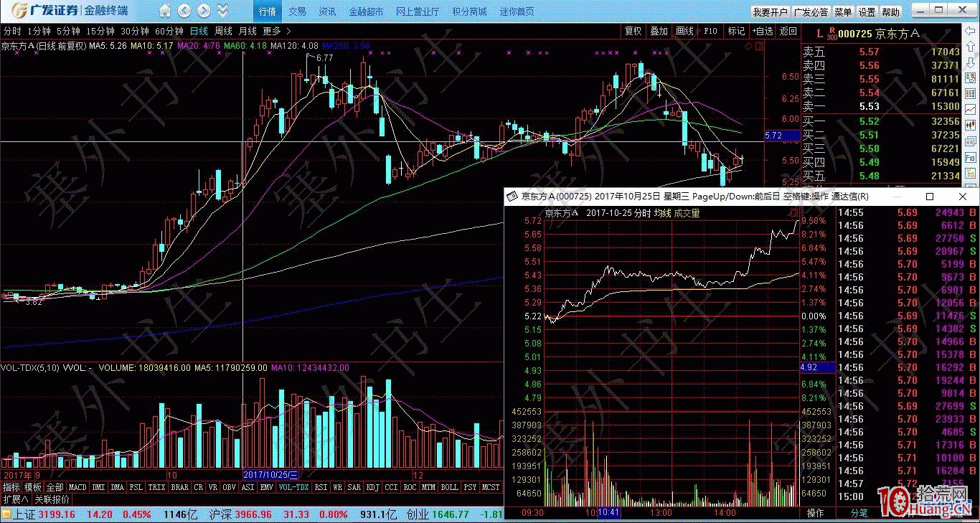Screen dimensions: 980x523
Task: Select the RSI indicator
Action: 321,487
